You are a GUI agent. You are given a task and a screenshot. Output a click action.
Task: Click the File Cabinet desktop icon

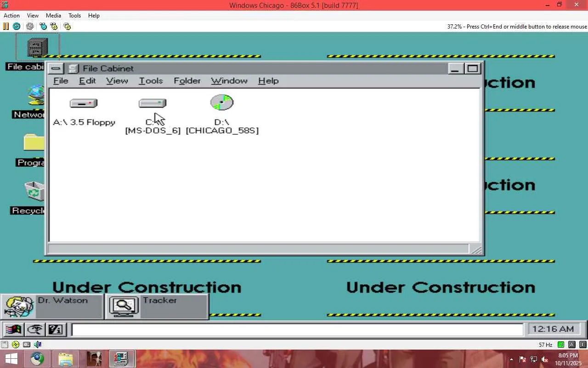(x=37, y=47)
